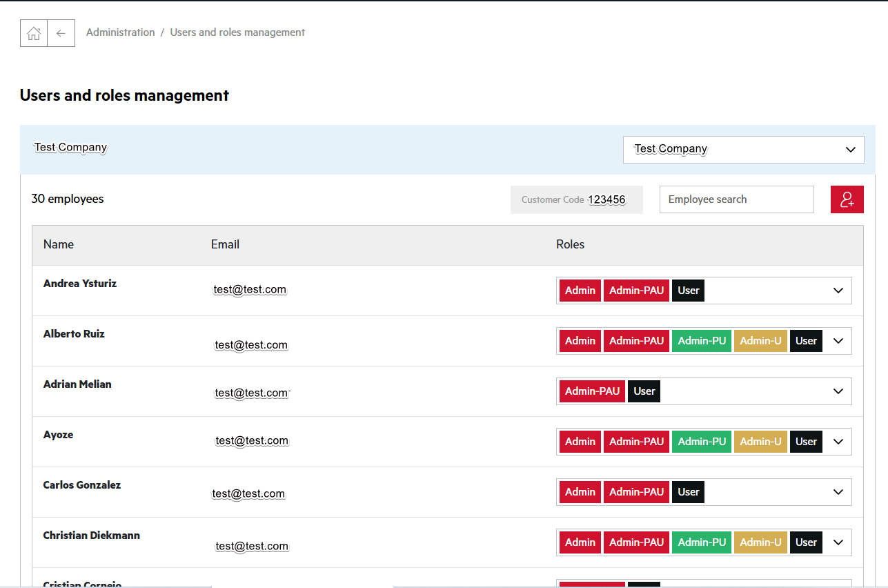
Task: Click the home icon in breadcrumb bar
Action: pyautogui.click(x=33, y=32)
